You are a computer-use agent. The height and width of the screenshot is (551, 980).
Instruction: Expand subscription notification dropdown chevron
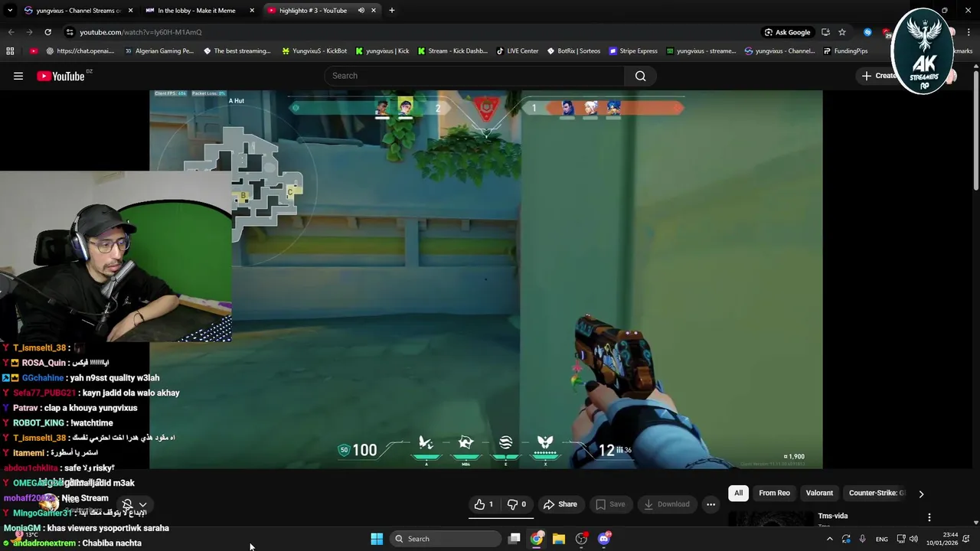click(142, 504)
